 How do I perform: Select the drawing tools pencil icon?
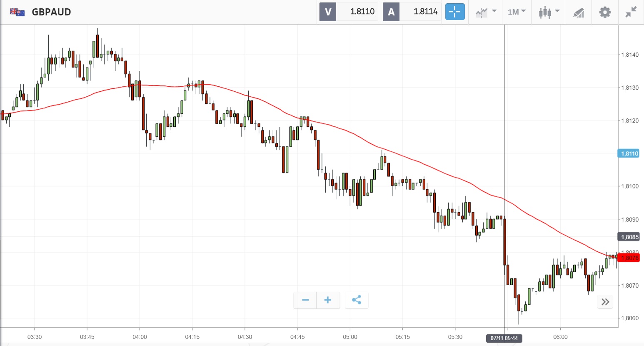click(x=579, y=13)
